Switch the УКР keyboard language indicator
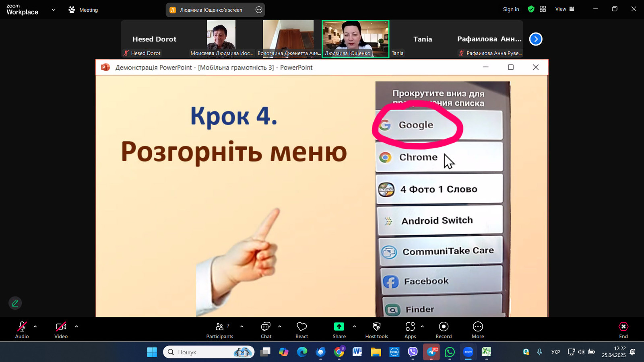 556,352
